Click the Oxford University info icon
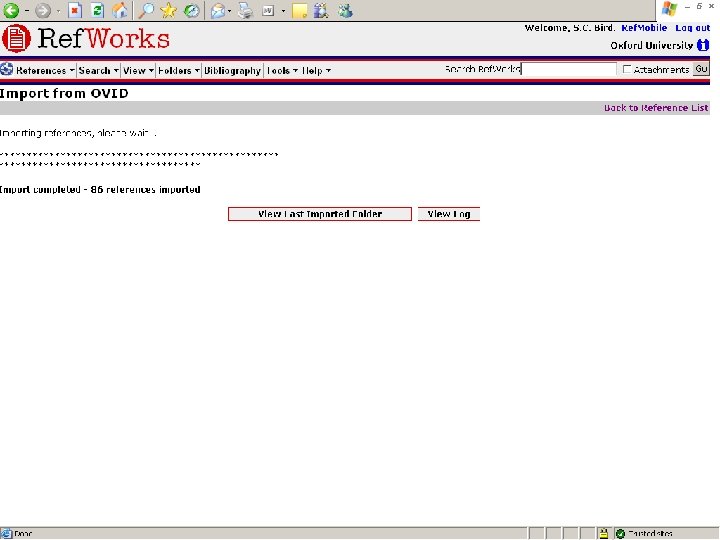Screen dimensions: 720x540 pyautogui.click(x=703, y=45)
